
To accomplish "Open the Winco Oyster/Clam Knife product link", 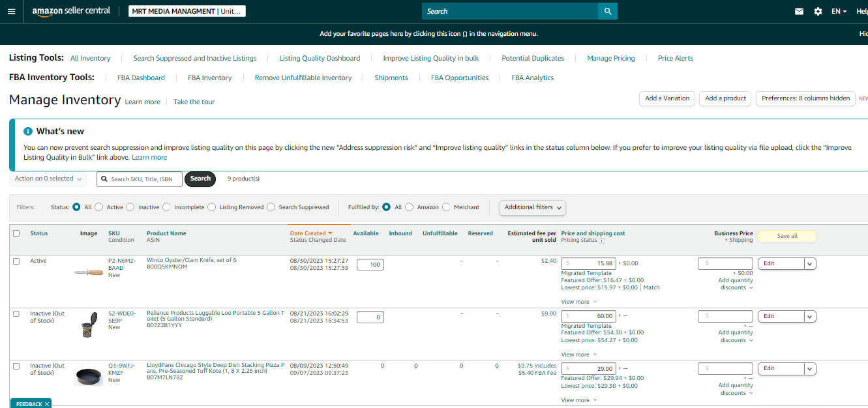I will point(192,260).
